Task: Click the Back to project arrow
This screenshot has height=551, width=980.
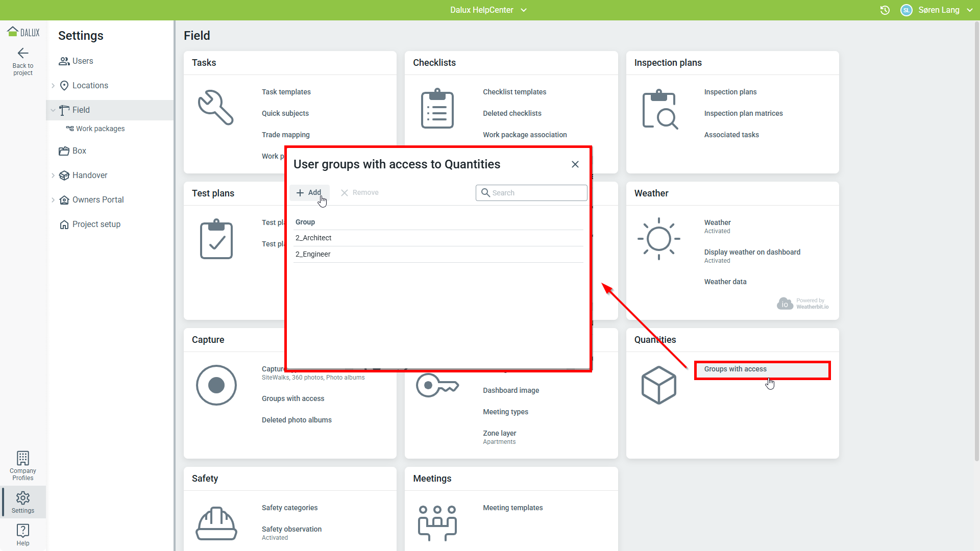Action: point(23,54)
